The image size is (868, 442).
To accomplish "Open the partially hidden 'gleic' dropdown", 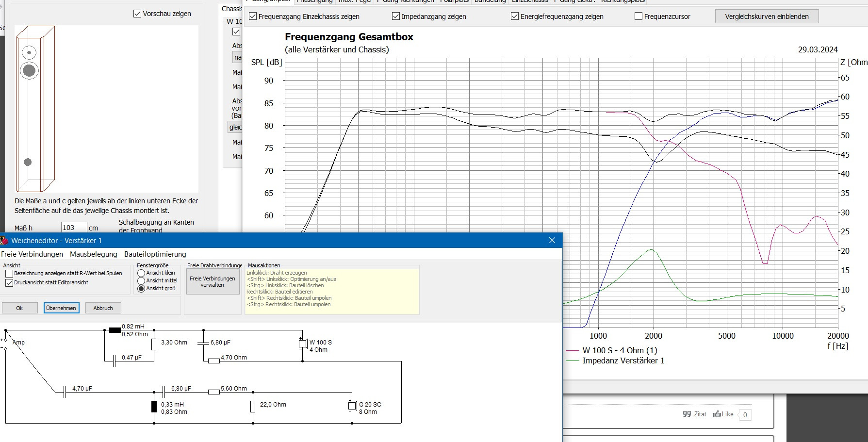I will click(x=235, y=127).
